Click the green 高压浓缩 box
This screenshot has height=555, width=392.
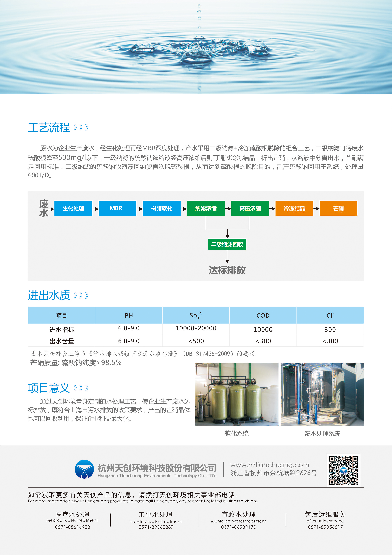pos(250,208)
